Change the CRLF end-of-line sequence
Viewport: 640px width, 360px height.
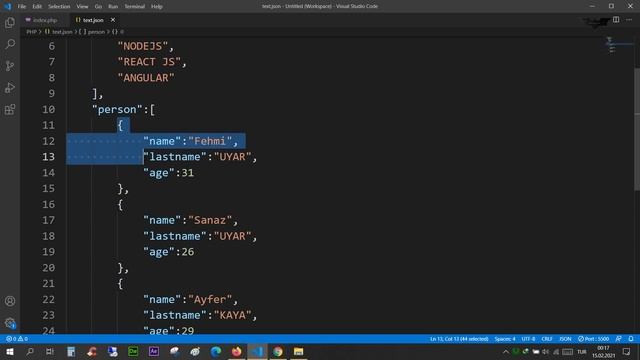[547, 339]
